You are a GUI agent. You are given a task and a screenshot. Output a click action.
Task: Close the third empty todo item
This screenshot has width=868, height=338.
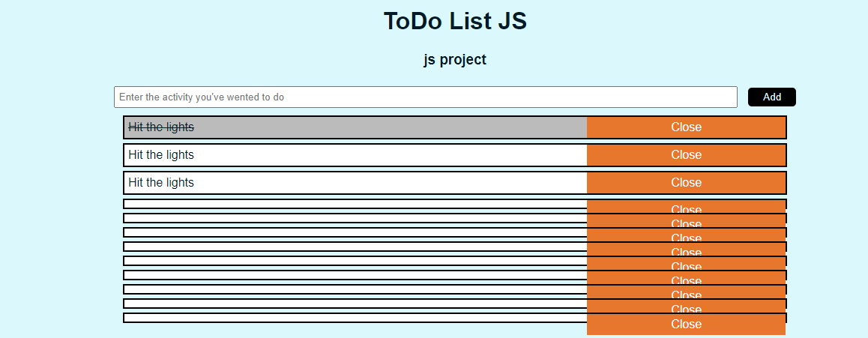pos(687,235)
